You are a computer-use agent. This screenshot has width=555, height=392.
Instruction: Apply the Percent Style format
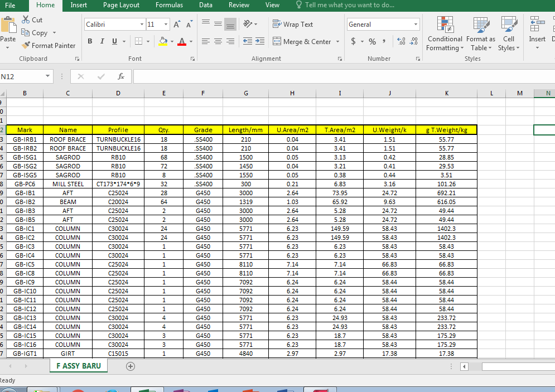pos(372,41)
